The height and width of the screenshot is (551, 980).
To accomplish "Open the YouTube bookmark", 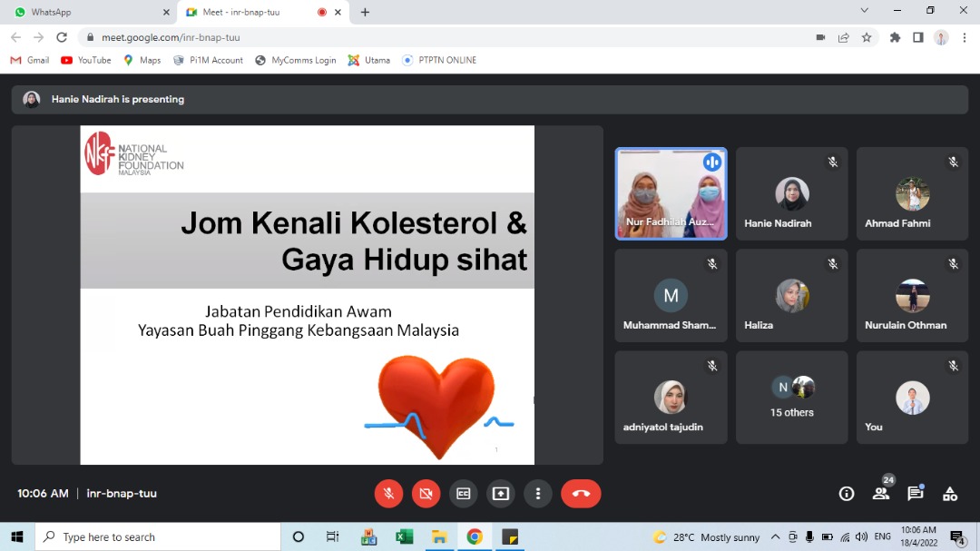I will tap(86, 60).
